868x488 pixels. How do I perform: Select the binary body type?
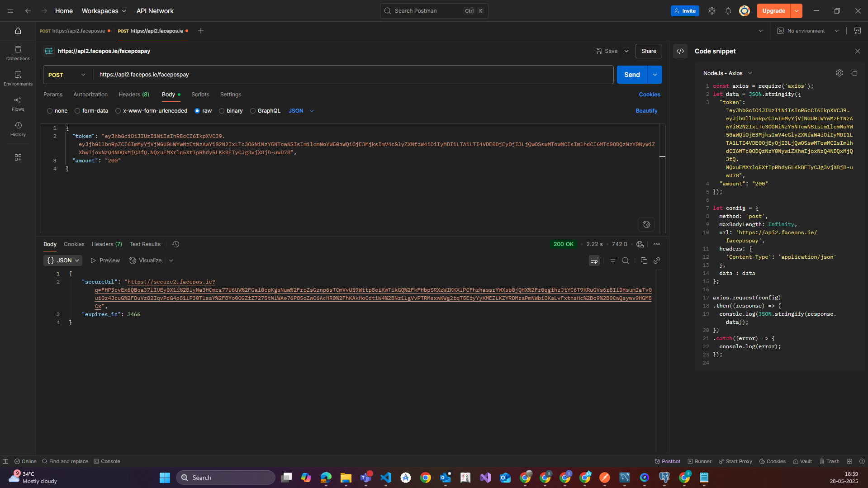coord(231,111)
